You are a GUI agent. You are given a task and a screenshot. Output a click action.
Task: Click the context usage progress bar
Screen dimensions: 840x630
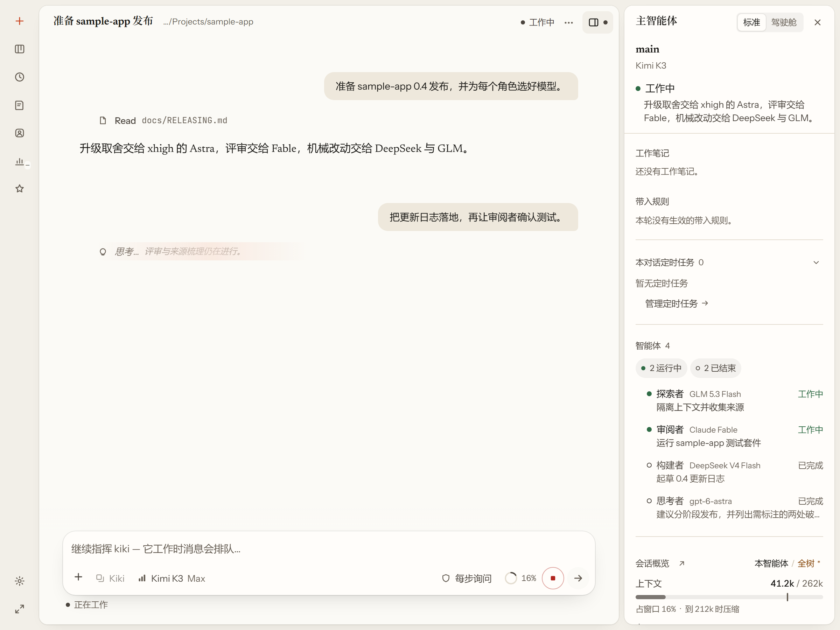tap(729, 597)
